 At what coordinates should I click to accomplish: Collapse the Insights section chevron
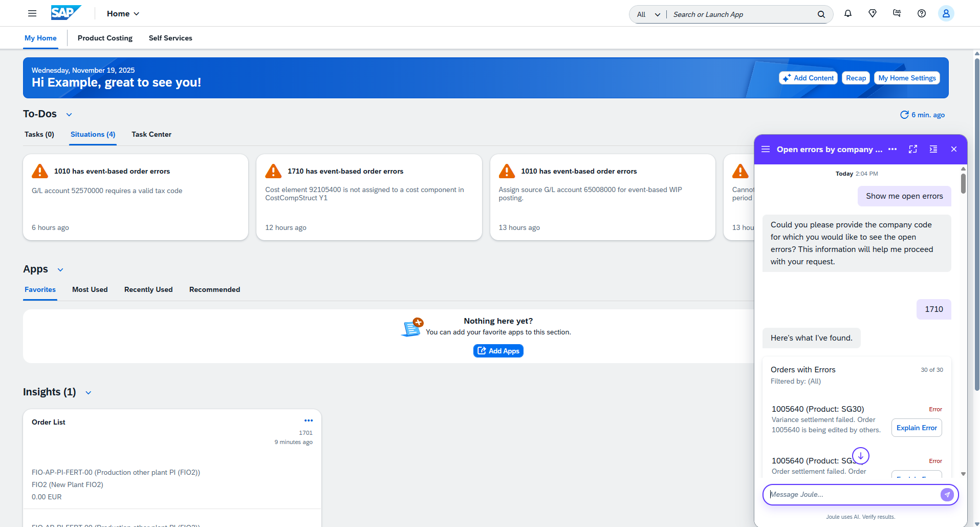[88, 393]
